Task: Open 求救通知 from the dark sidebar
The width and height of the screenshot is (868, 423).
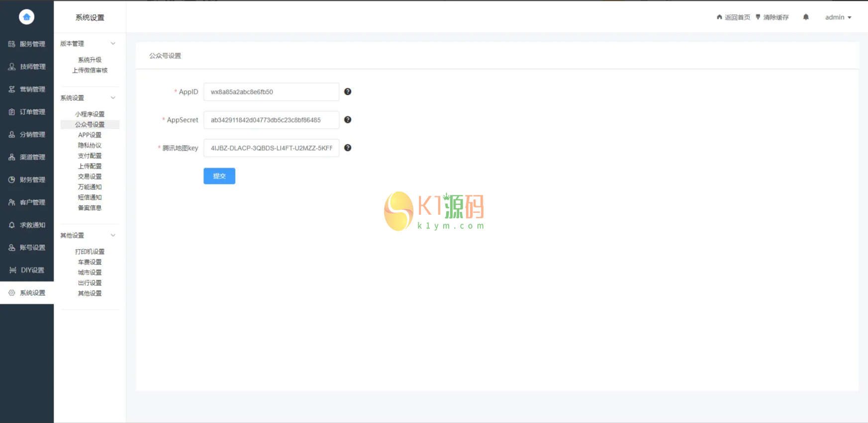Action: pyautogui.click(x=27, y=225)
